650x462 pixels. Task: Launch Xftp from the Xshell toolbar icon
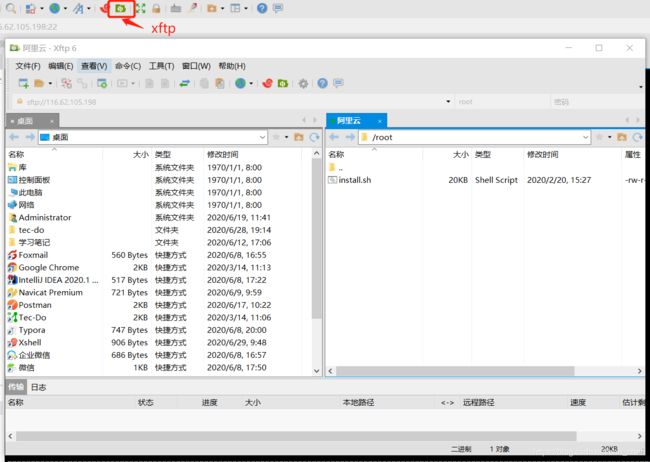point(121,8)
